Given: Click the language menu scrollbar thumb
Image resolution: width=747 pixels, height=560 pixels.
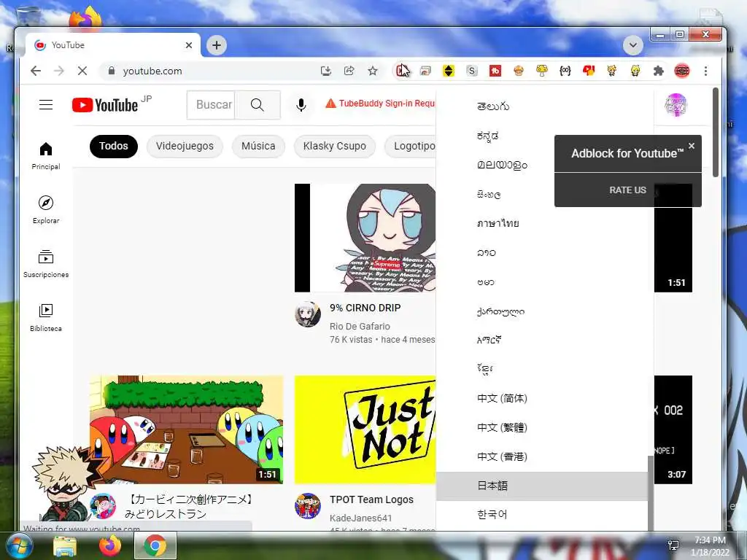Looking at the screenshot, I should 650,493.
